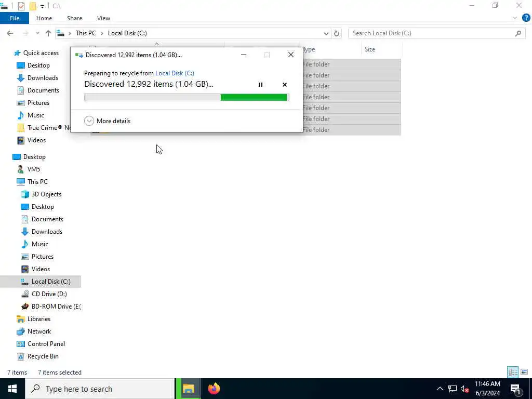Show hidden system tray icons
The width and height of the screenshot is (532, 399).
440,389
